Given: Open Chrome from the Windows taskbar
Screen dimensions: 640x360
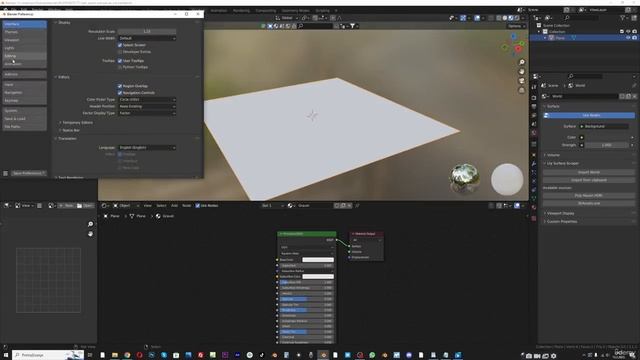Looking at the screenshot, I should click(127, 355).
